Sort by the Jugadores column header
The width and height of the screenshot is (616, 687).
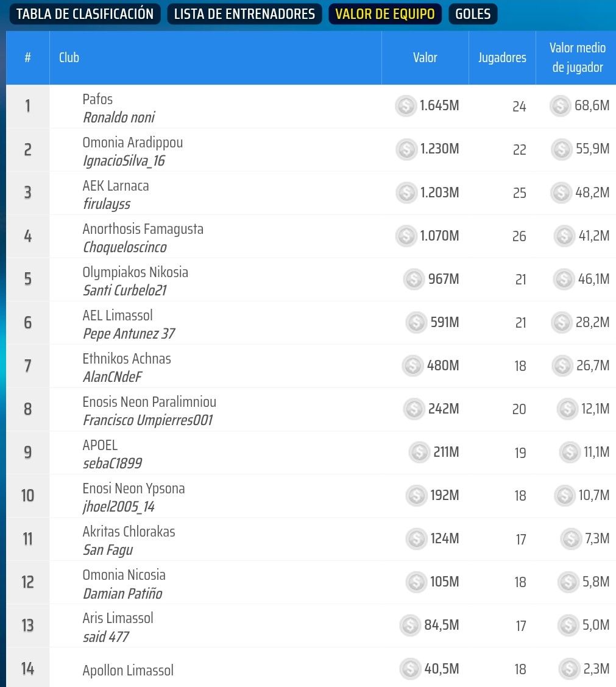tap(502, 58)
